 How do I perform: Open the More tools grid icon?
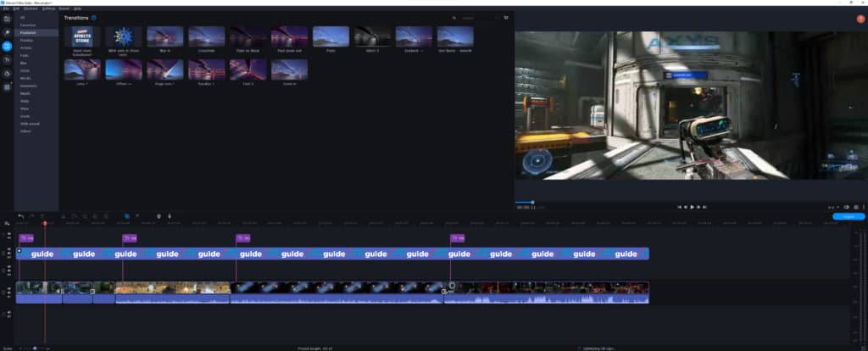coord(7,87)
